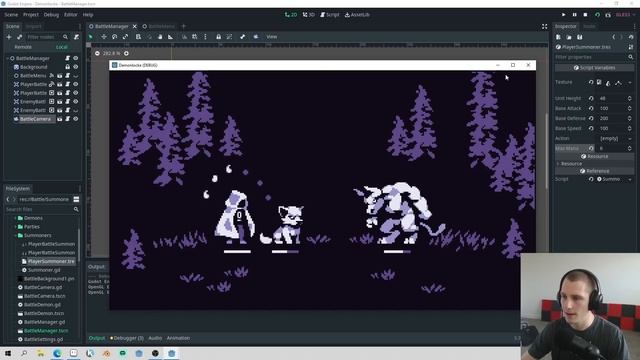This screenshot has width=640, height=360.
Task: Toggle grid snapping in viewport toolbar
Action: click(x=195, y=37)
